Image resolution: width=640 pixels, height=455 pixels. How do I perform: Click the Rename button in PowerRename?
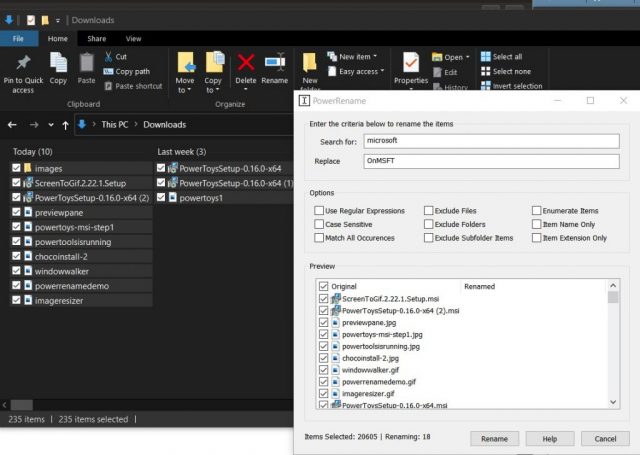point(494,439)
